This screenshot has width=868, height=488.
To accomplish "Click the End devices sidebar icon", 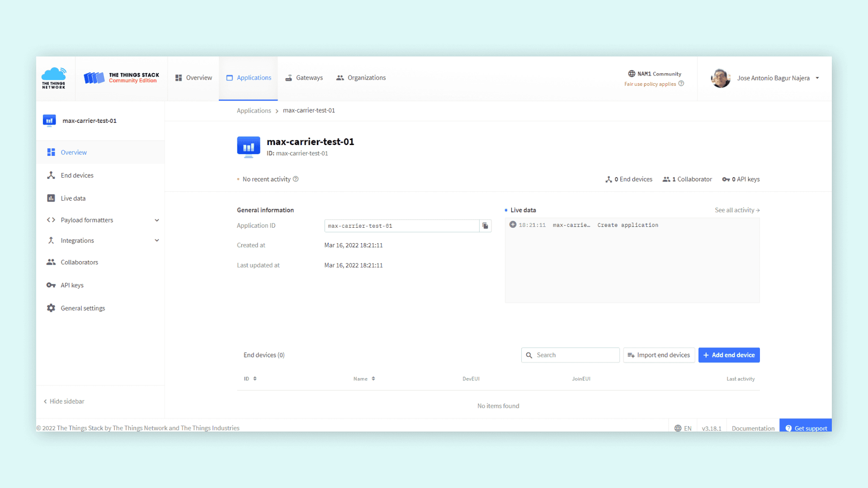I will point(51,175).
